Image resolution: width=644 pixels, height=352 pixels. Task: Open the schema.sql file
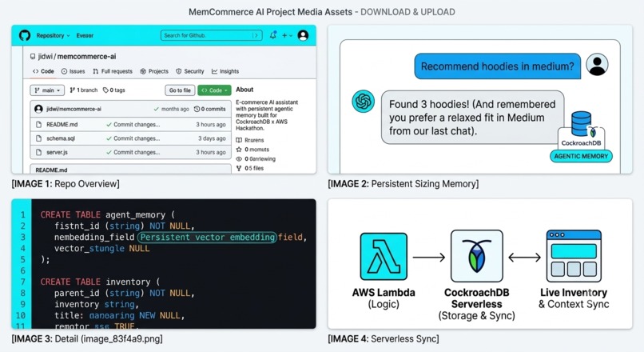(x=61, y=138)
